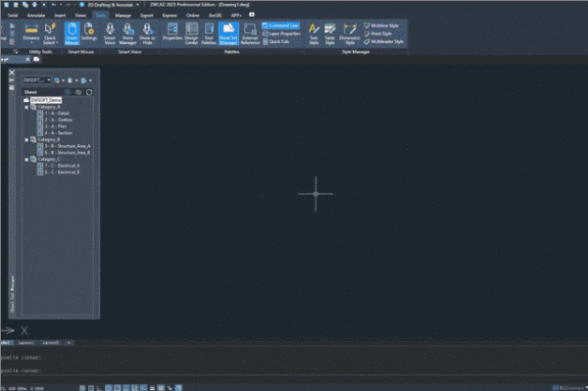The height and width of the screenshot is (391, 588).
Task: Toggle the Smart Mouse button
Action: [x=72, y=33]
